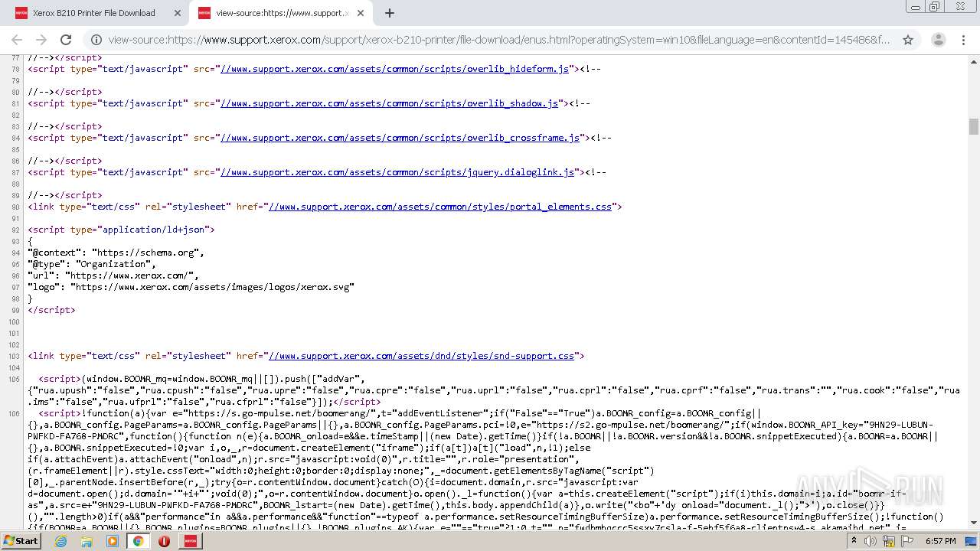This screenshot has width=980, height=551.
Task: Select the Chrome taskbar icon
Action: click(138, 541)
